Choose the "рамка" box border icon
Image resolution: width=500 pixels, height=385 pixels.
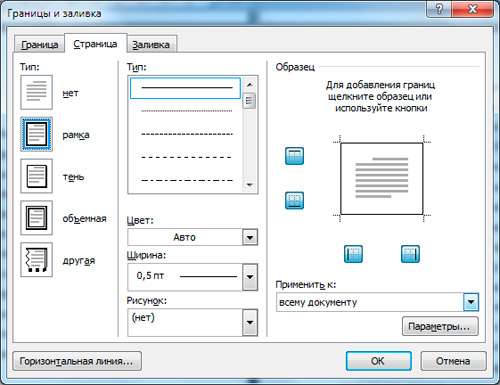pos(36,134)
